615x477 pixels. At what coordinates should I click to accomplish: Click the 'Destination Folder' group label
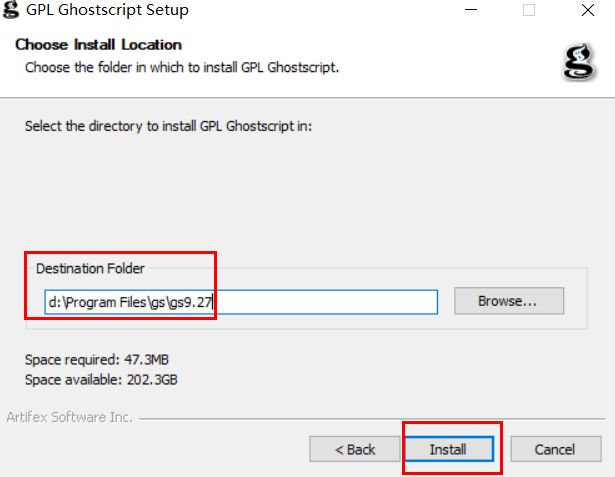coord(90,268)
